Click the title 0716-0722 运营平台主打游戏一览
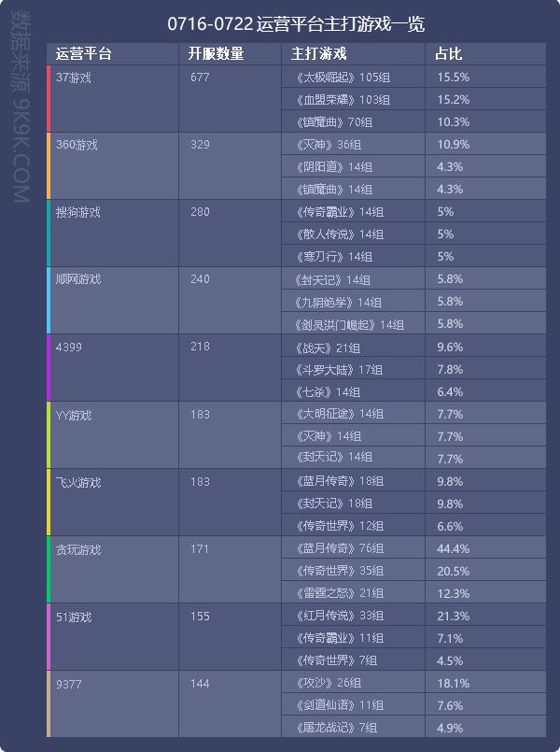560x752 pixels. pos(296,24)
